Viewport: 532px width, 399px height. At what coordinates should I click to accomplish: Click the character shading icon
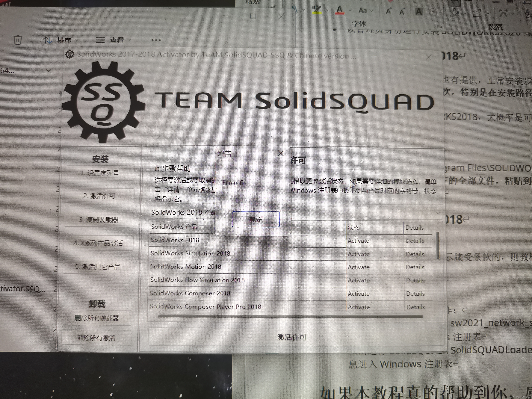tap(419, 12)
